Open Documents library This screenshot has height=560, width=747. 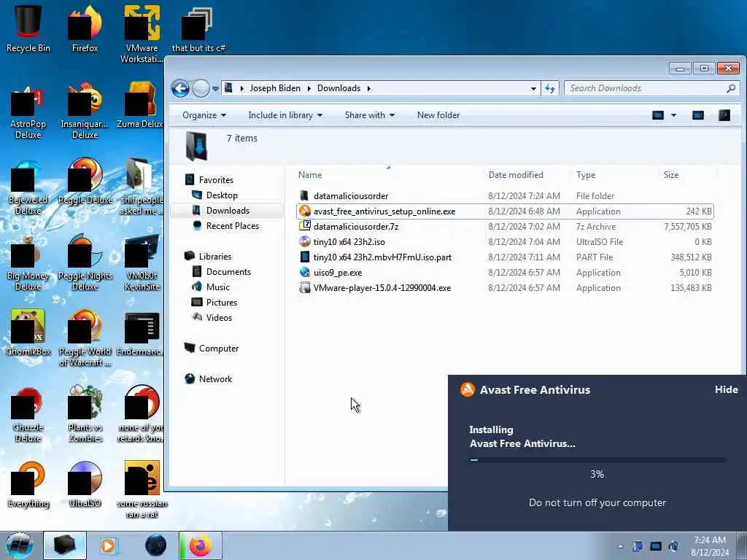228,271
